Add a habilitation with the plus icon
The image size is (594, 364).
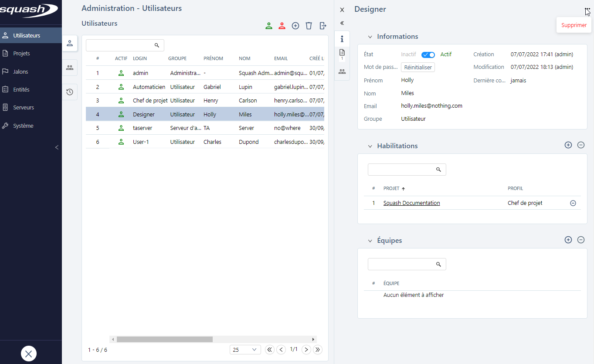568,145
